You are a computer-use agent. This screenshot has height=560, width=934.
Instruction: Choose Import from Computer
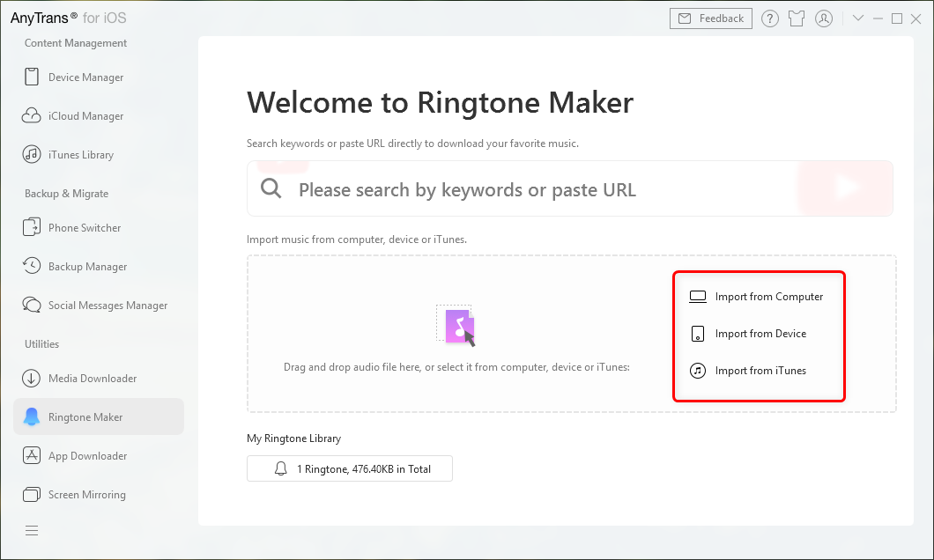(x=768, y=297)
